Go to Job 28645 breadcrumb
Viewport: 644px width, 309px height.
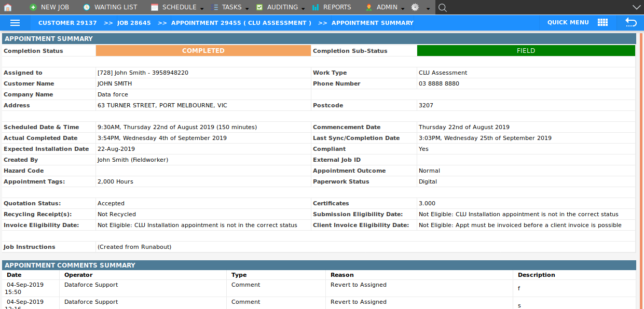[134, 23]
